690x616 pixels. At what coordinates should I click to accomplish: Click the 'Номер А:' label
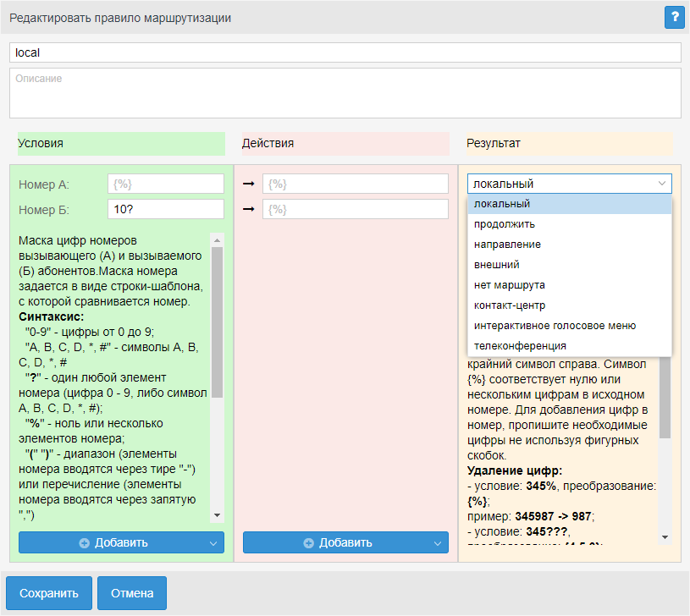[x=44, y=184]
